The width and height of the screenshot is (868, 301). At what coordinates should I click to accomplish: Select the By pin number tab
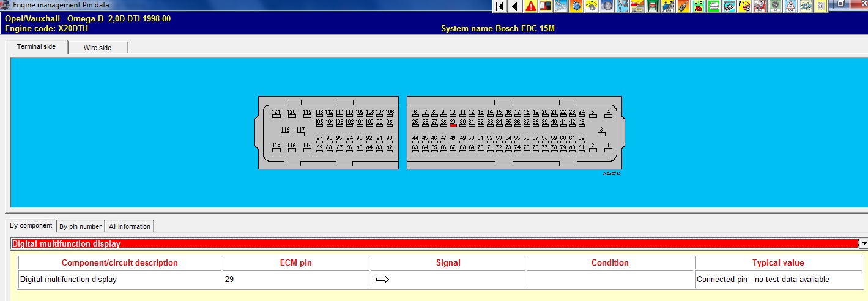click(x=80, y=226)
